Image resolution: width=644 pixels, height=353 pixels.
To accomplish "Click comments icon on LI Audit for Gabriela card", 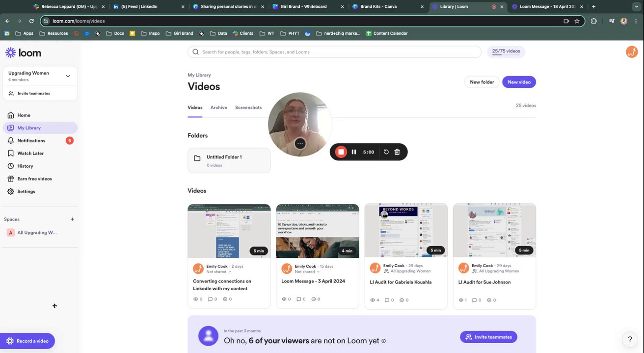I will pyautogui.click(x=387, y=300).
